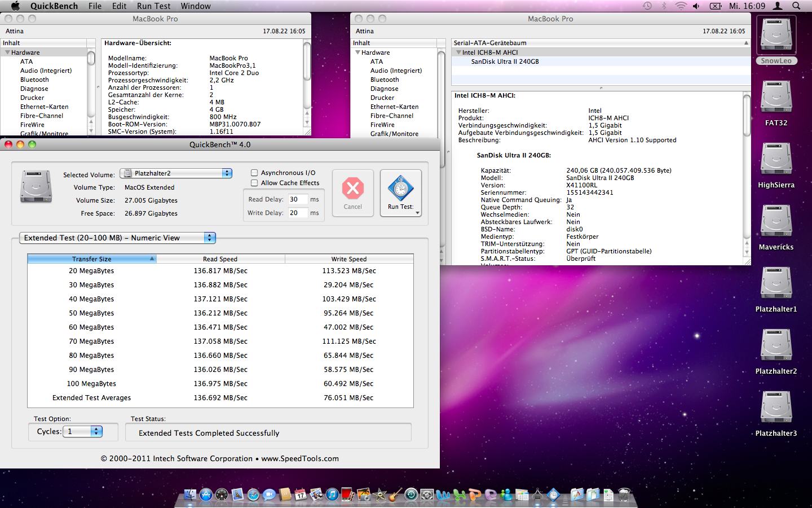Open the Extended Test view dropdown
Screen dimensions: 812x508
click(x=118, y=238)
